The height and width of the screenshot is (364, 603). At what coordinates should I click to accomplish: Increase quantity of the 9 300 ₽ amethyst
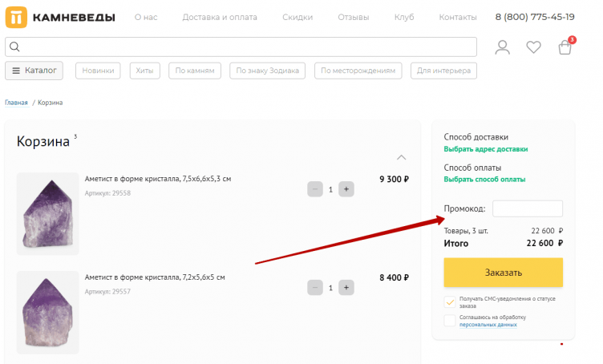pyautogui.click(x=346, y=189)
